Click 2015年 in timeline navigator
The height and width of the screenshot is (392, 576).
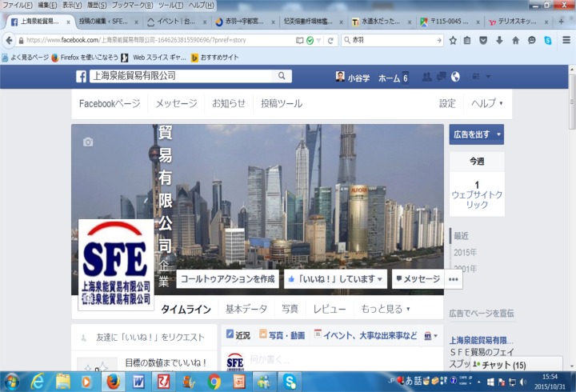[x=465, y=253]
